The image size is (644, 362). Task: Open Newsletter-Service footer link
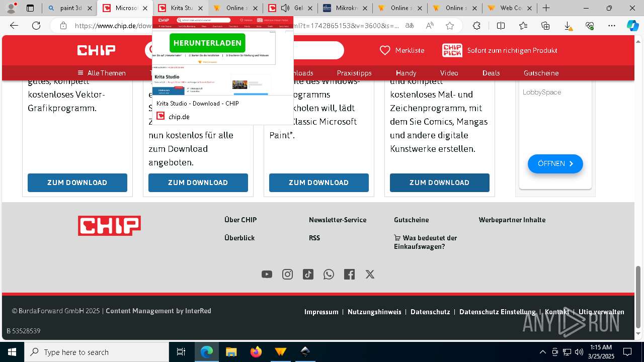tap(338, 220)
